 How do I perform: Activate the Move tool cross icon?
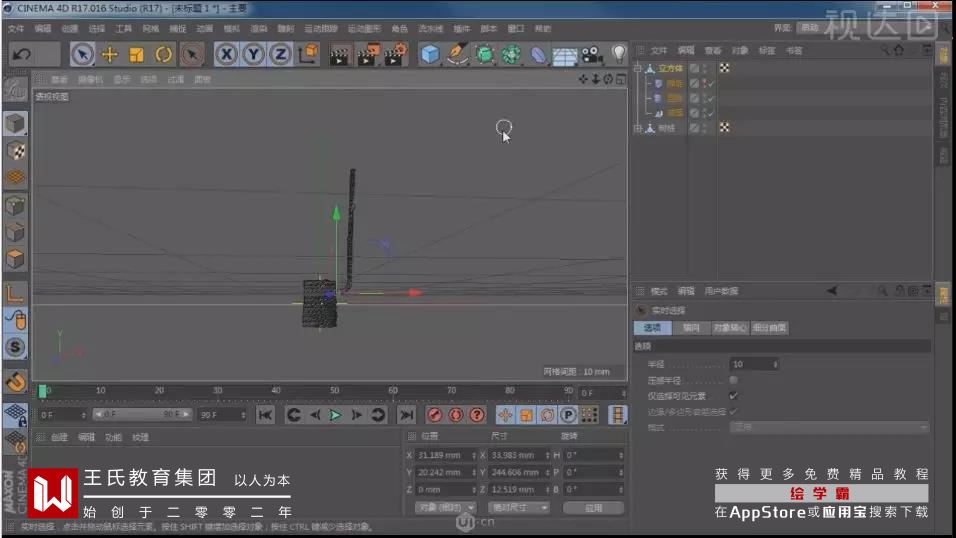pyautogui.click(x=110, y=55)
